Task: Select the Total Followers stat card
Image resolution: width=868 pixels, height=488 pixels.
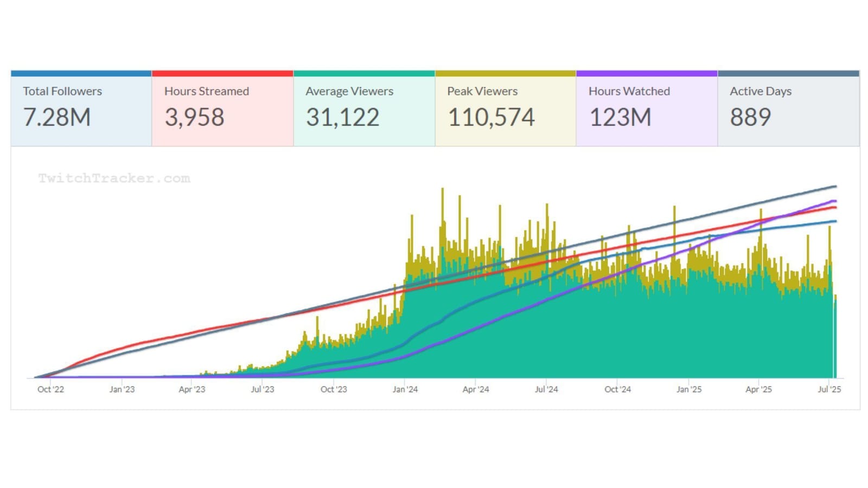Action: click(81, 109)
